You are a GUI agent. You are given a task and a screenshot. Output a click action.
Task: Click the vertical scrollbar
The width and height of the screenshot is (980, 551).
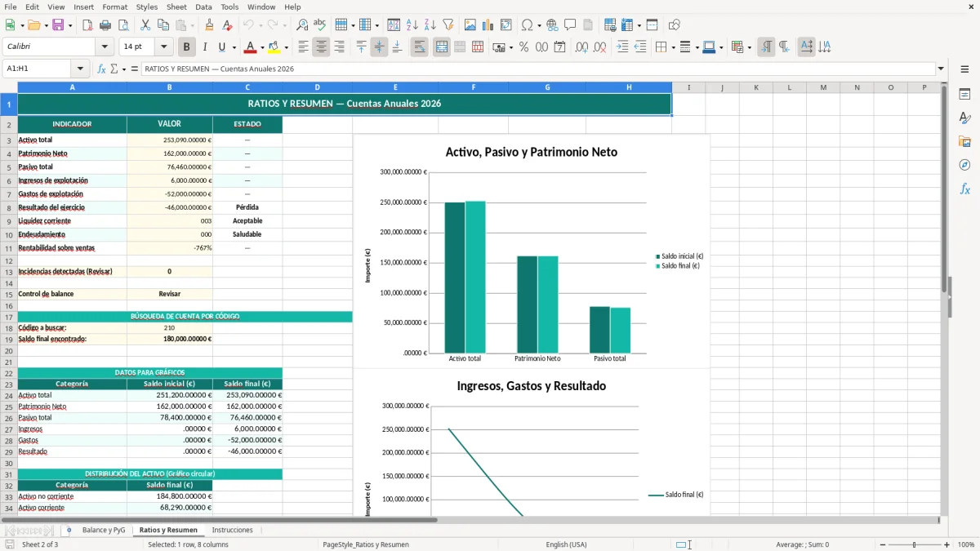[944, 298]
